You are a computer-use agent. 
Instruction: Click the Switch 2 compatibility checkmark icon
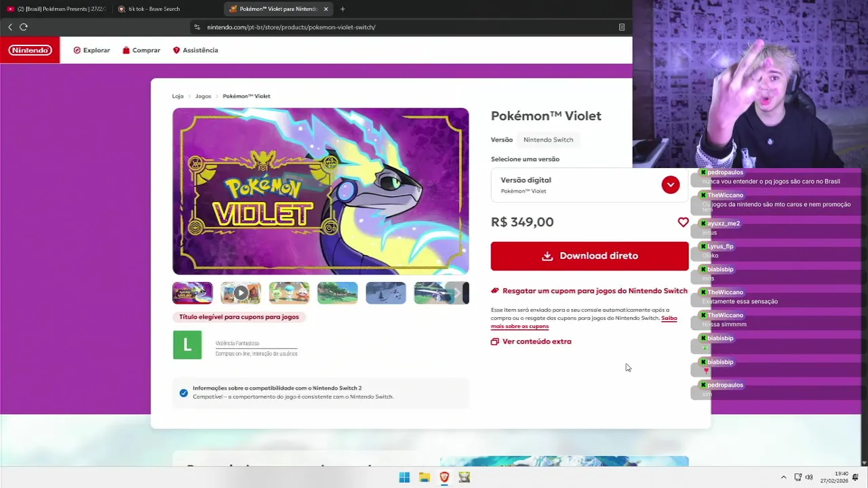coord(184,393)
